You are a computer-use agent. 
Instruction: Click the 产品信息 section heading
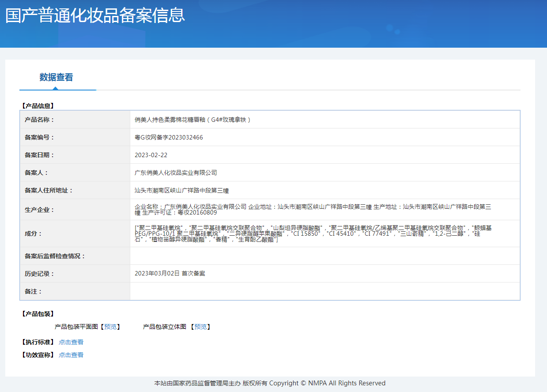click(x=38, y=106)
